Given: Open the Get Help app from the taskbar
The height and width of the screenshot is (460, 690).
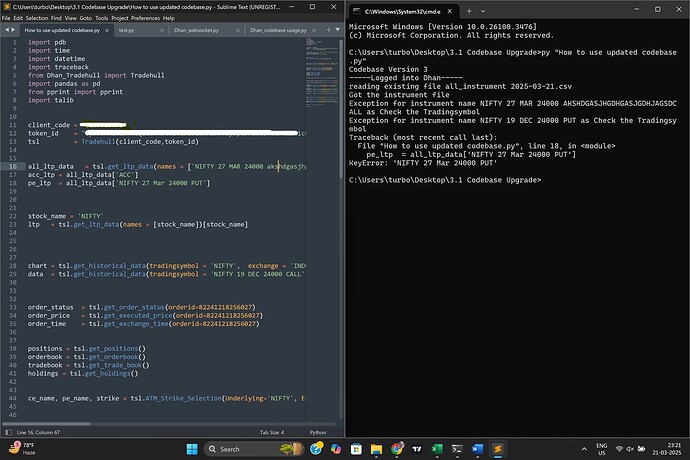Looking at the screenshot, I should tap(316, 449).
